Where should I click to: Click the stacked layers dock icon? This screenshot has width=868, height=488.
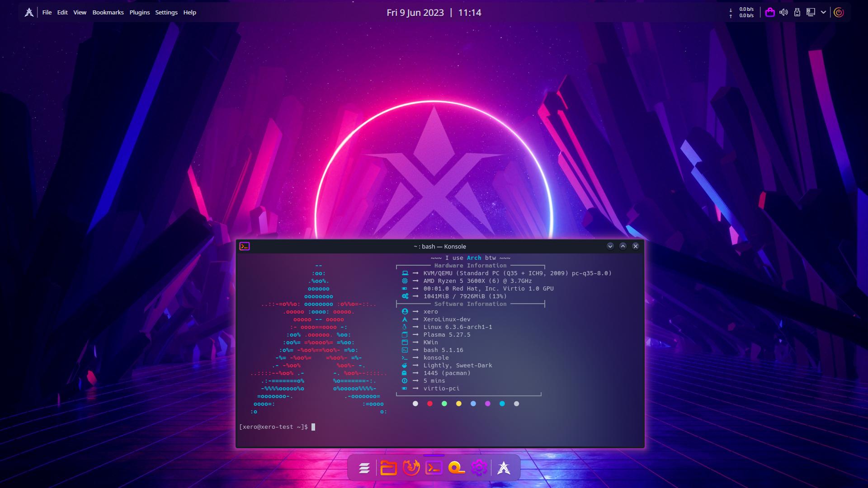point(364,468)
